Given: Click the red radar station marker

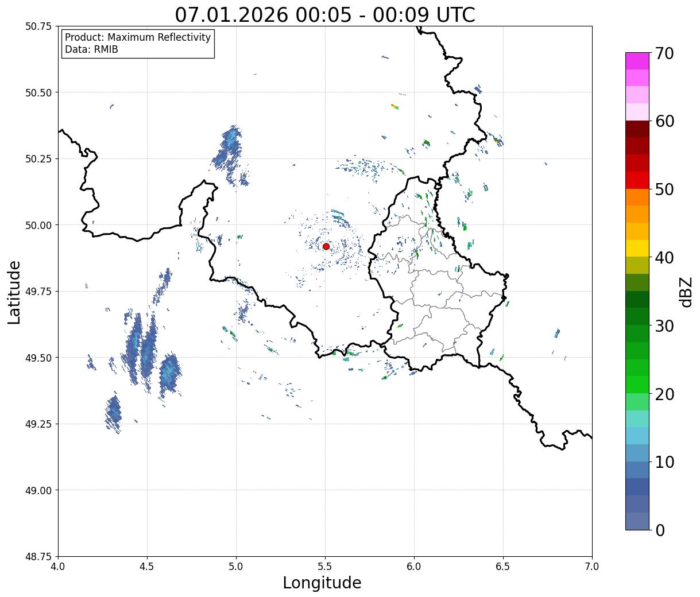Looking at the screenshot, I should pos(326,246).
